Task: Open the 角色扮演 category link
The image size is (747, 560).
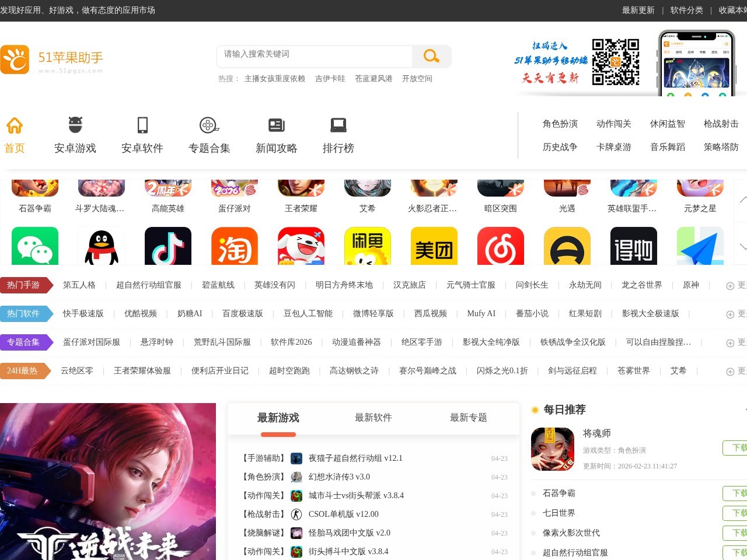Action: click(x=560, y=124)
